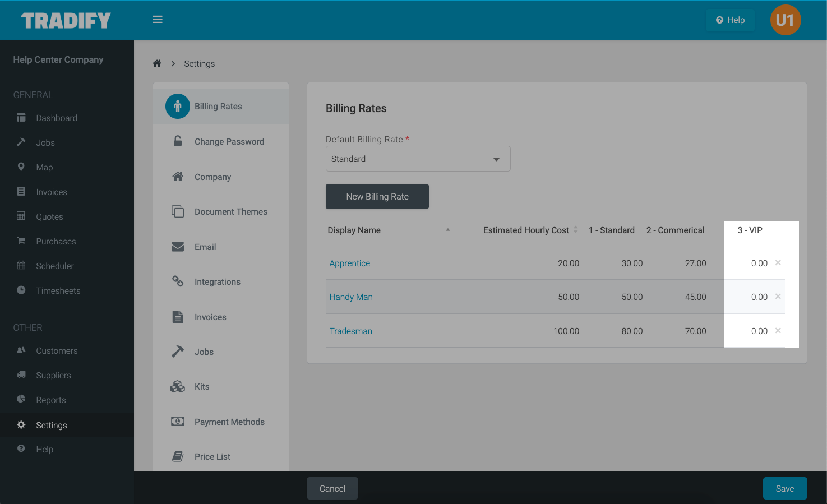Click the Payment Methods money icon

point(178,422)
